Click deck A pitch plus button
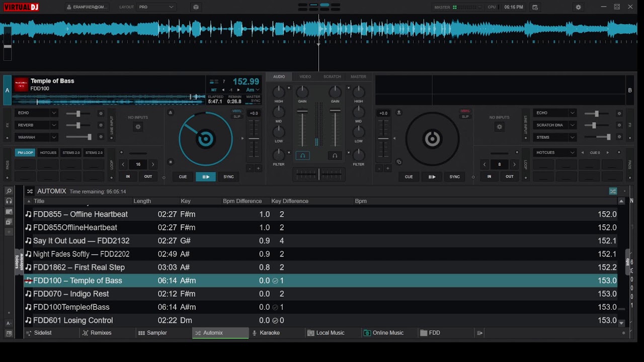 pyautogui.click(x=258, y=169)
